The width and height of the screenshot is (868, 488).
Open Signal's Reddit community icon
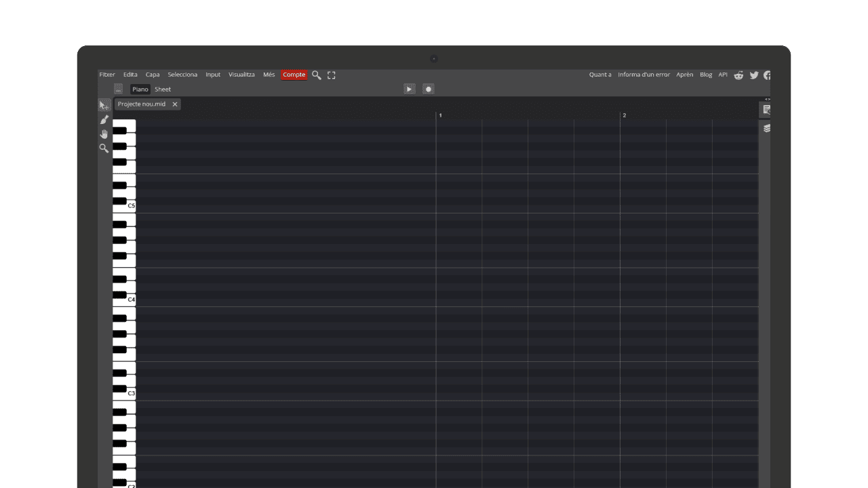[738, 75]
